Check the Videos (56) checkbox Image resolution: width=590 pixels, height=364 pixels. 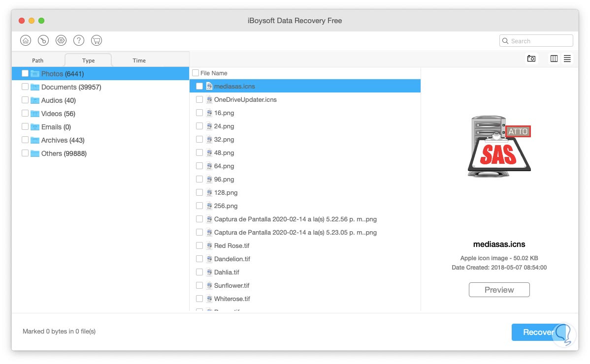click(25, 113)
